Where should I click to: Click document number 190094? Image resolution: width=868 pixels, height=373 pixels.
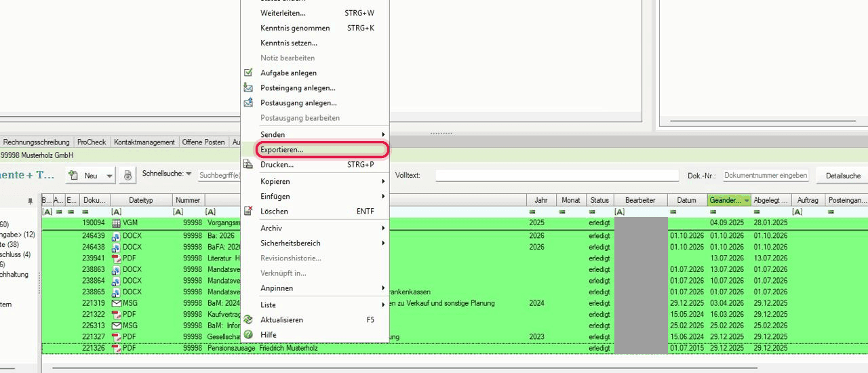(x=94, y=223)
